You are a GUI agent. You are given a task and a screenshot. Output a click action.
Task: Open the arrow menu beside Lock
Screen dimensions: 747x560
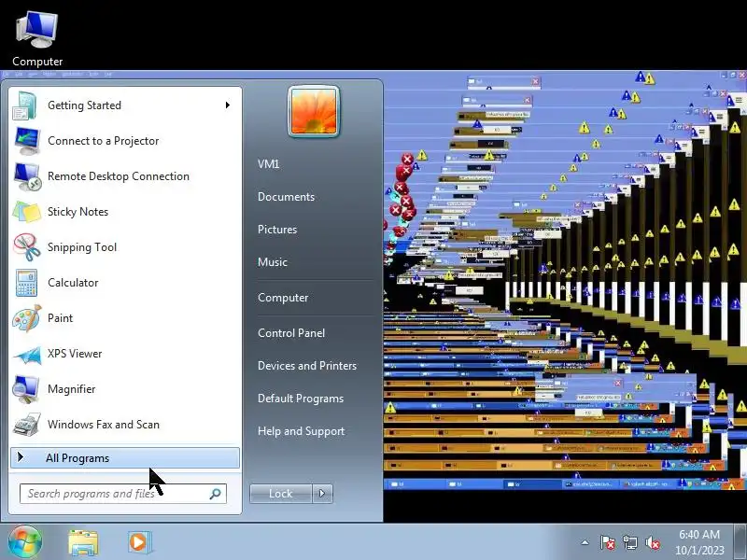(x=322, y=494)
